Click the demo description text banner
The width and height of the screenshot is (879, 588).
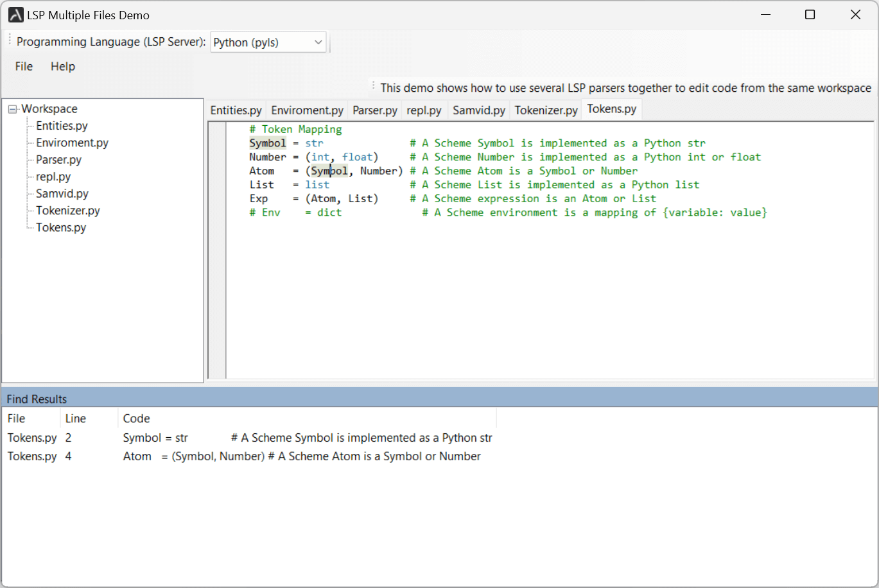[x=625, y=88]
